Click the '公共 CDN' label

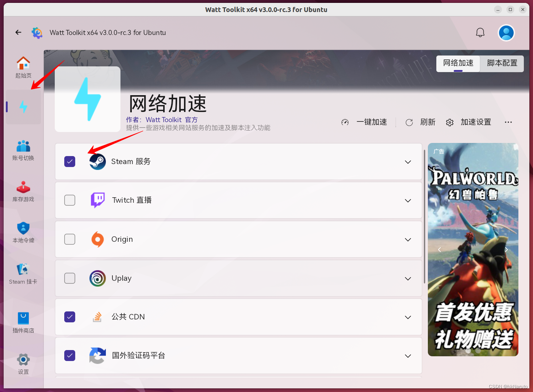128,317
